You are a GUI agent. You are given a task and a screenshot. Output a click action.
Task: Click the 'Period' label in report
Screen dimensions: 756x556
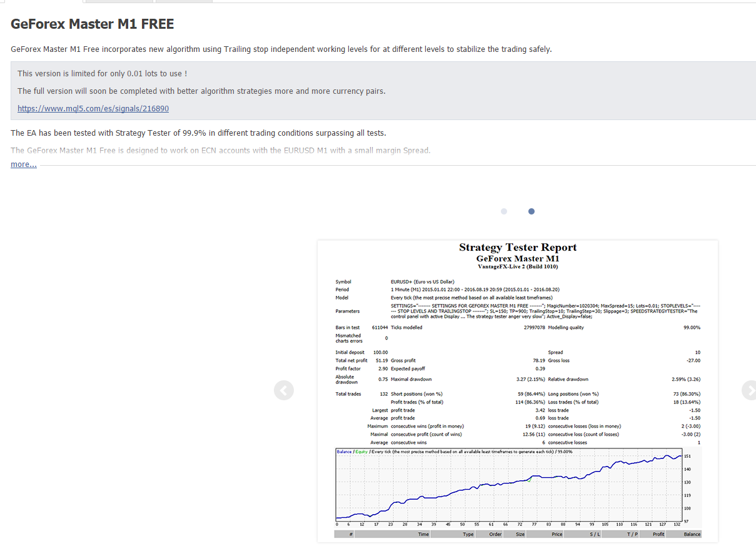coord(342,290)
